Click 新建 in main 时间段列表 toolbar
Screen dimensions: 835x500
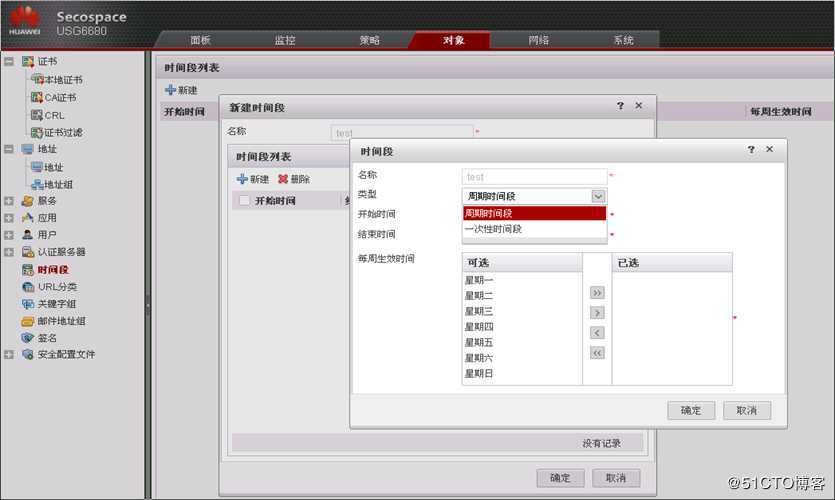point(181,90)
